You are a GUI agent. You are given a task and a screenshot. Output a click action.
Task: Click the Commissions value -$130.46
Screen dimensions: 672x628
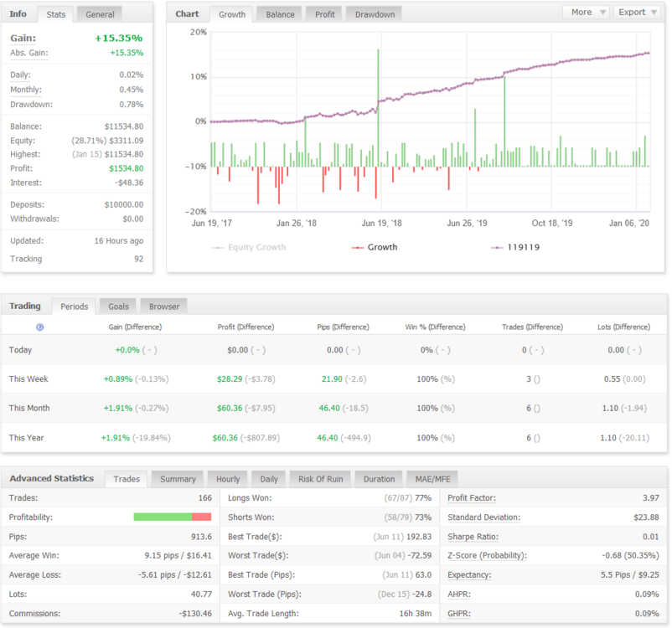pyautogui.click(x=195, y=614)
